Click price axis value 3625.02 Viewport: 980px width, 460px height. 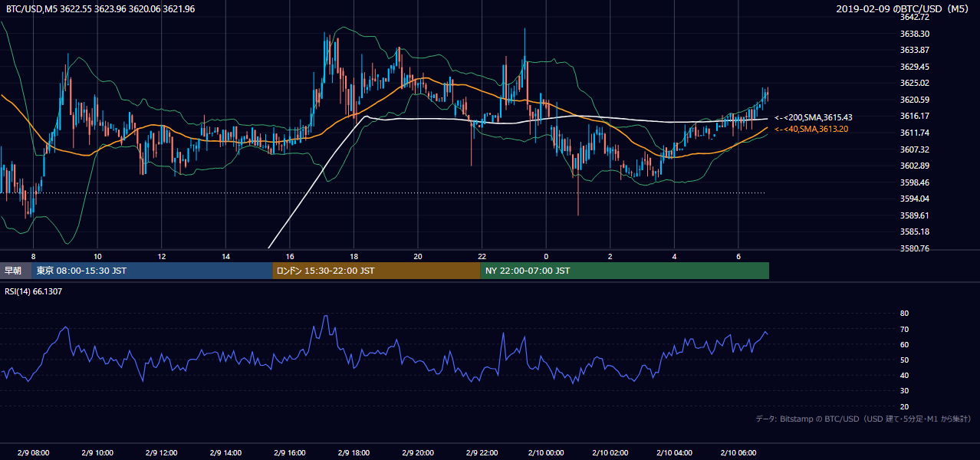[915, 83]
